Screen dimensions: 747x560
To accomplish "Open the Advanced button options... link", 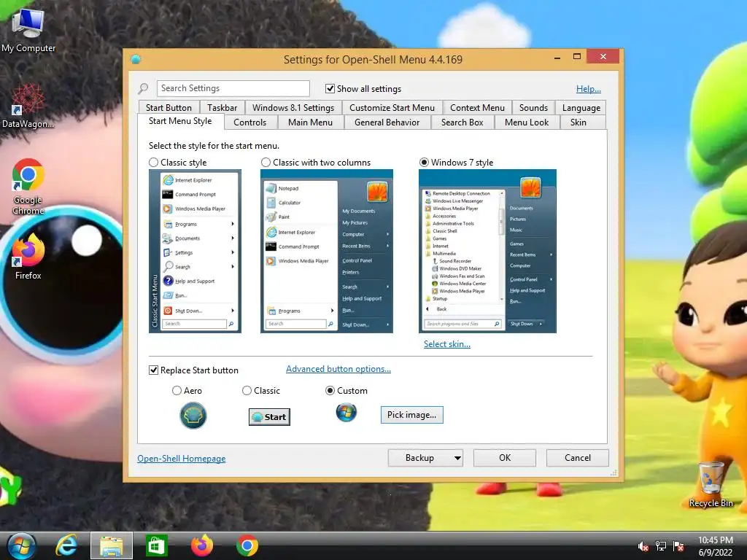I will tap(338, 369).
